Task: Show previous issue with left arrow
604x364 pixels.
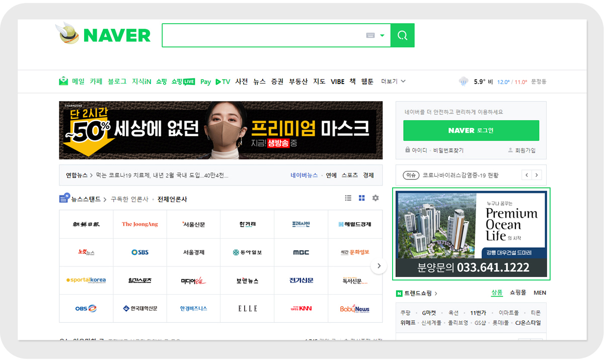Action: coord(526,175)
